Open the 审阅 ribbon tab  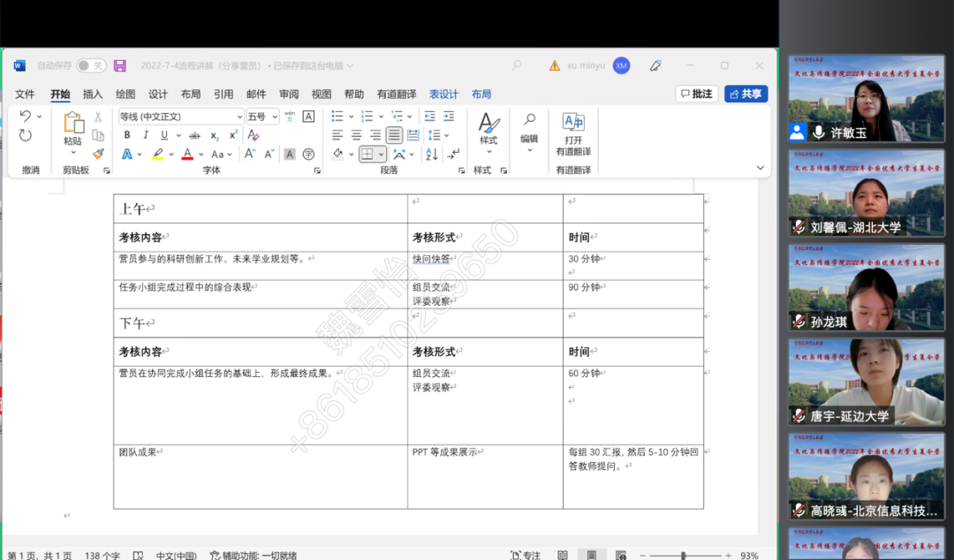289,95
